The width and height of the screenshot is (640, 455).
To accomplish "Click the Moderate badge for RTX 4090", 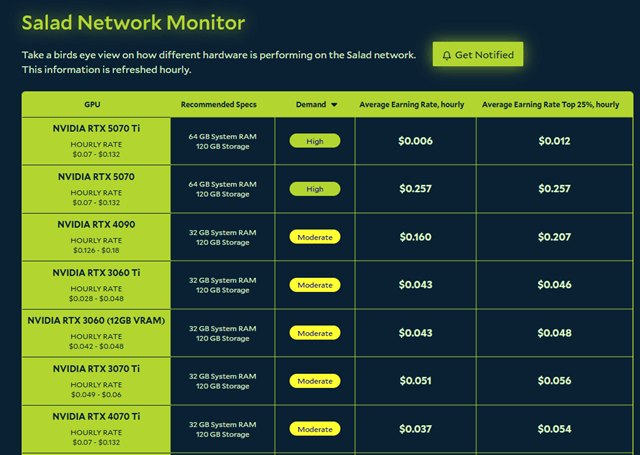I will pyautogui.click(x=315, y=237).
